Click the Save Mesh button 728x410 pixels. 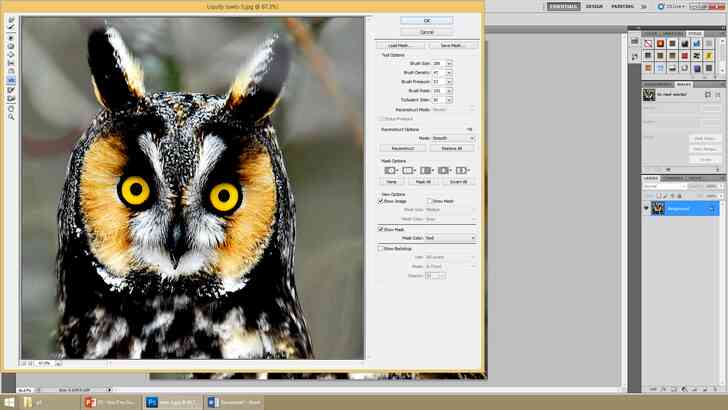pyautogui.click(x=453, y=46)
